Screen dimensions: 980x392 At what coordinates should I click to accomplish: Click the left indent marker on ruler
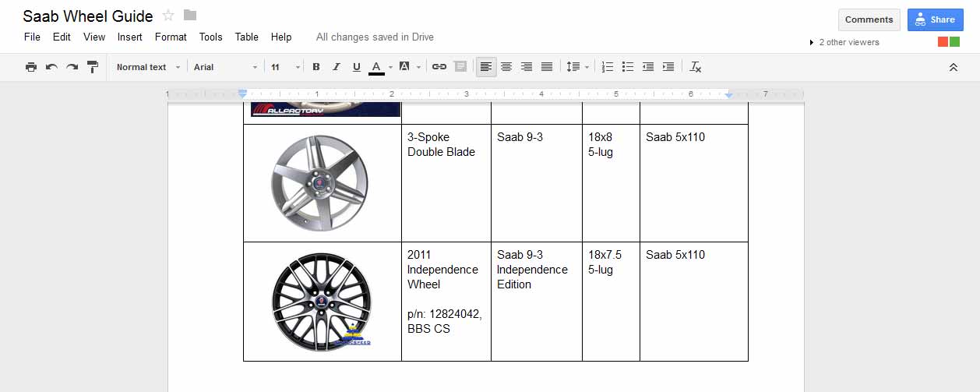(x=242, y=94)
